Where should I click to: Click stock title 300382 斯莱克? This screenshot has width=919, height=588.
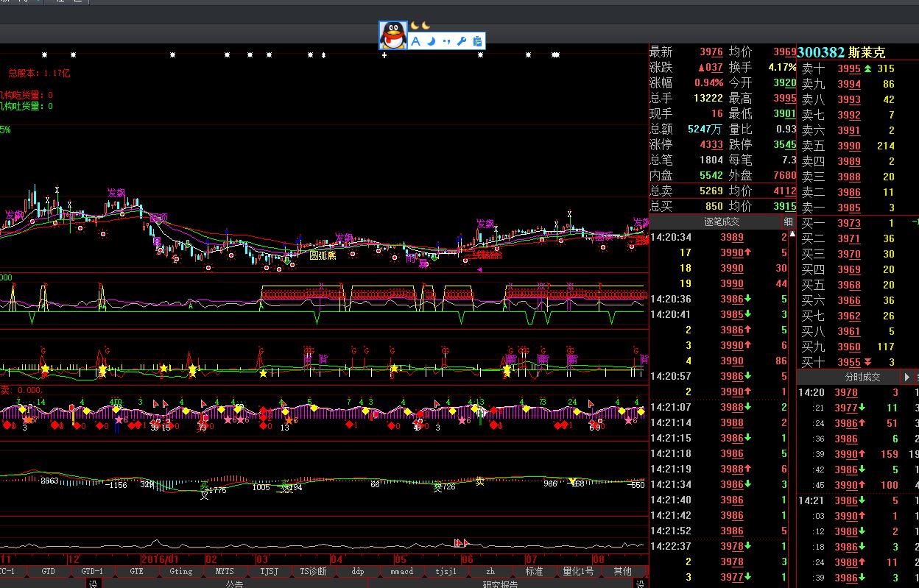click(x=841, y=52)
